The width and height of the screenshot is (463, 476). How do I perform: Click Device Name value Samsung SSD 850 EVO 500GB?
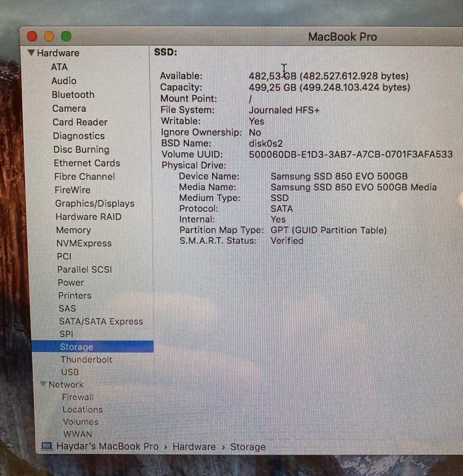[x=339, y=176]
